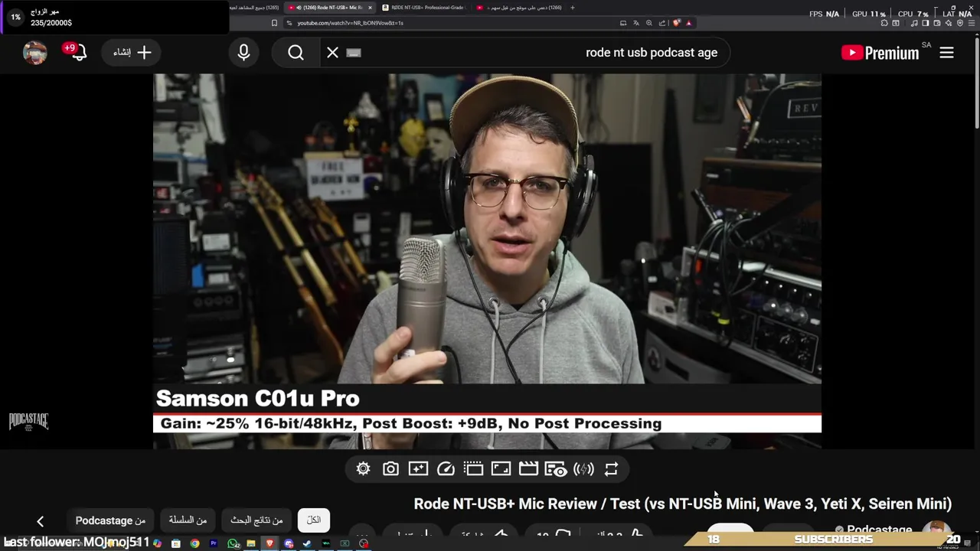
Task: Click the Brave browser taskbar icon
Action: tap(269, 543)
